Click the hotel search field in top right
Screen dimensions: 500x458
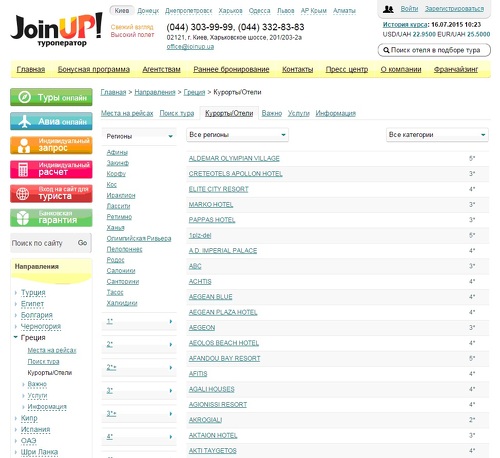pos(434,50)
